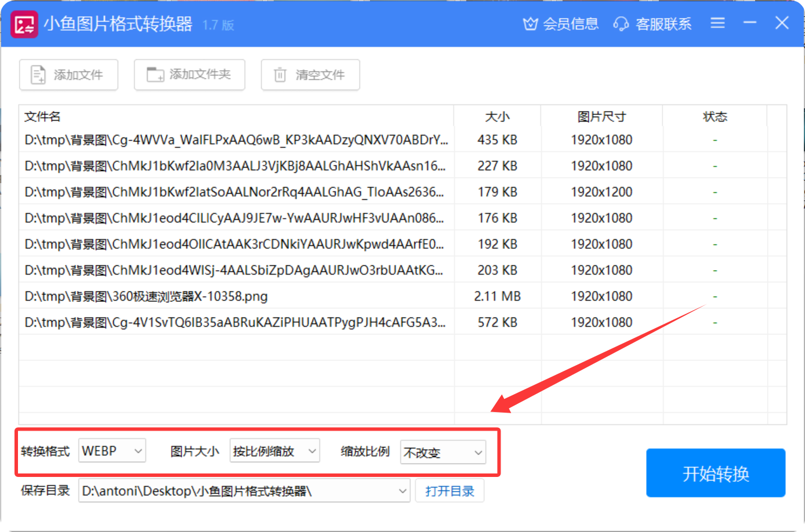Open the 保存目录 path dropdown

(x=244, y=491)
